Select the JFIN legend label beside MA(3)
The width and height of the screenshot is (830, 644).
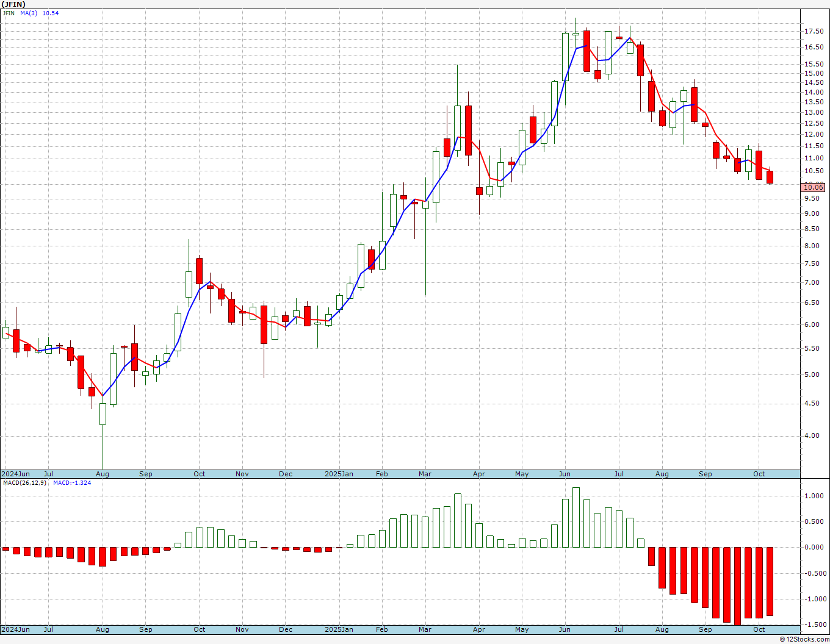click(9, 13)
